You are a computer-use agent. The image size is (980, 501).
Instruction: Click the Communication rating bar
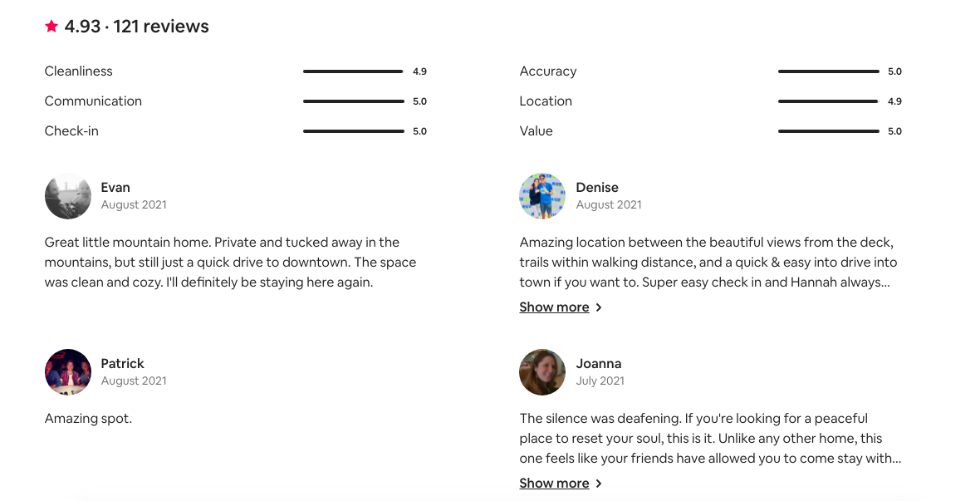[x=354, y=101]
